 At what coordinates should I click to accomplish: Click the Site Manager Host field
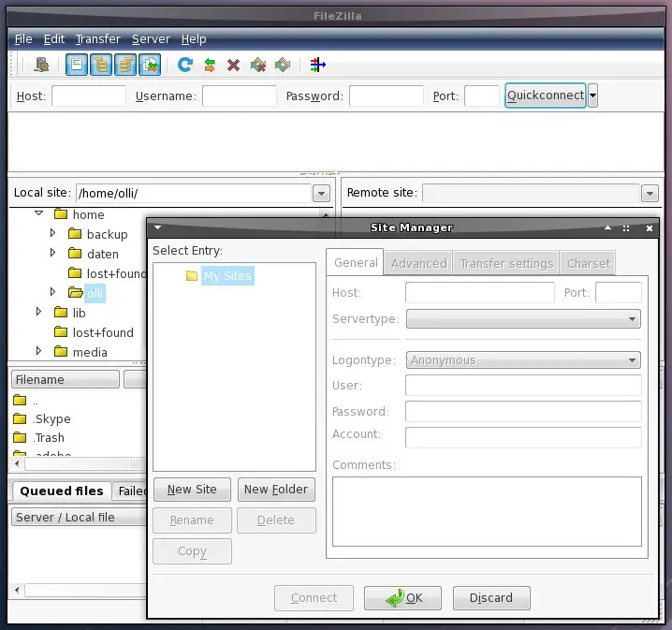coord(479,293)
